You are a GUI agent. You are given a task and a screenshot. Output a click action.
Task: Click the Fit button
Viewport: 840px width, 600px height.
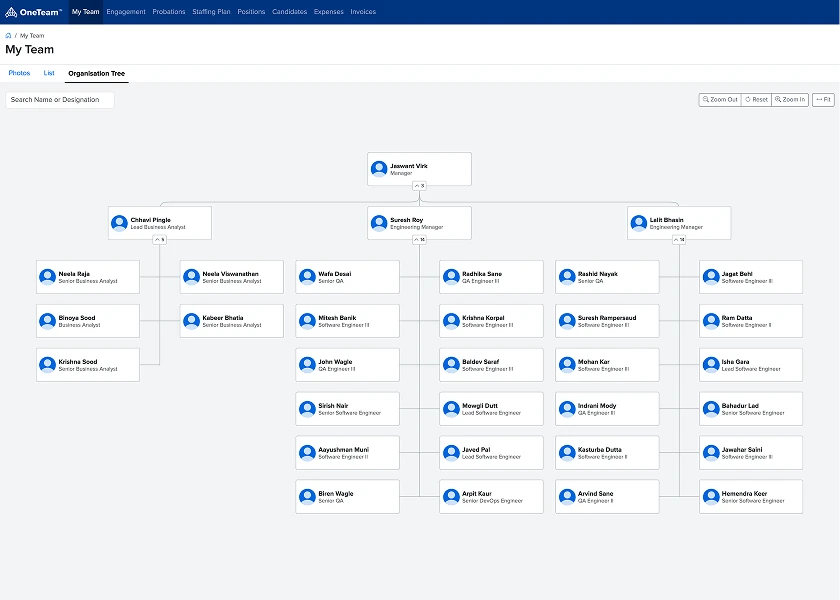823,100
